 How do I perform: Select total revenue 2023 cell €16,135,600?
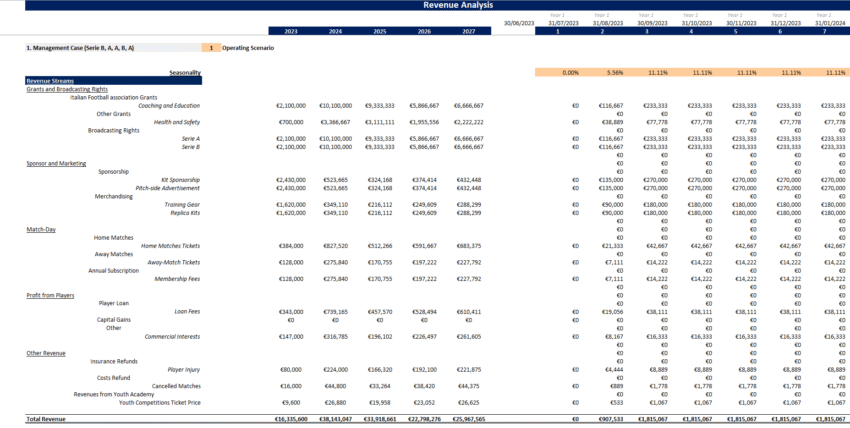(x=291, y=419)
